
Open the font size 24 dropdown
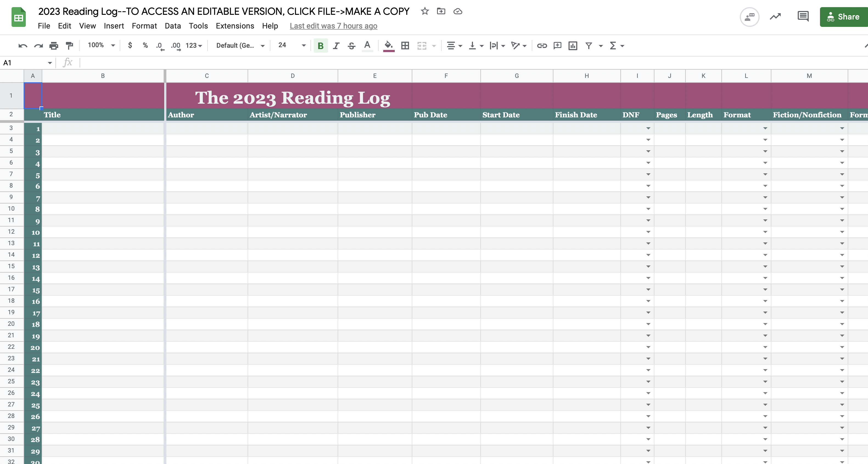(292, 45)
